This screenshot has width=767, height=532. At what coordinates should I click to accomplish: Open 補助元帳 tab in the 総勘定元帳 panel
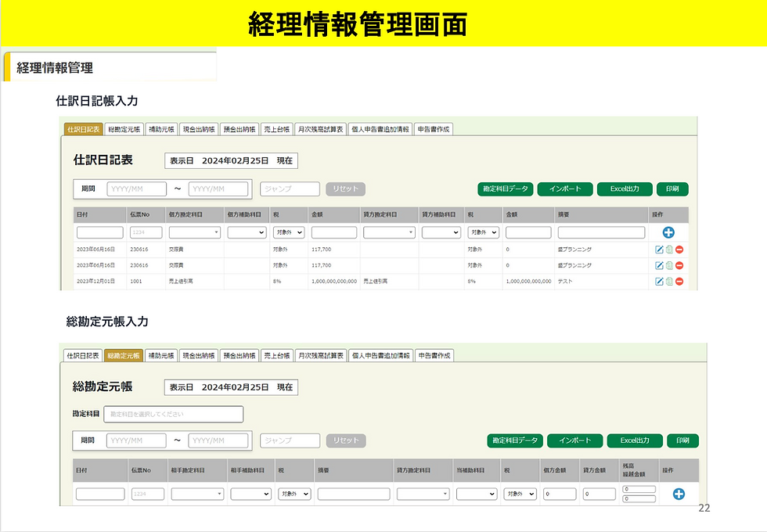pos(161,355)
